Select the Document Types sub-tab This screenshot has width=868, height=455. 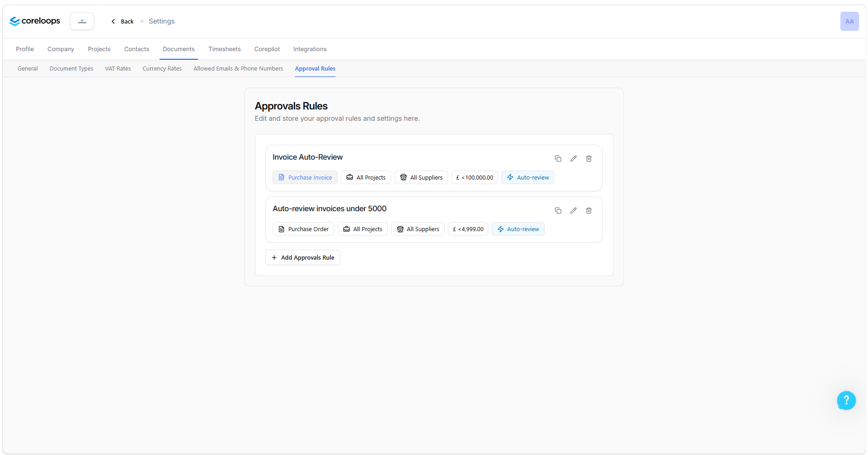(x=71, y=69)
